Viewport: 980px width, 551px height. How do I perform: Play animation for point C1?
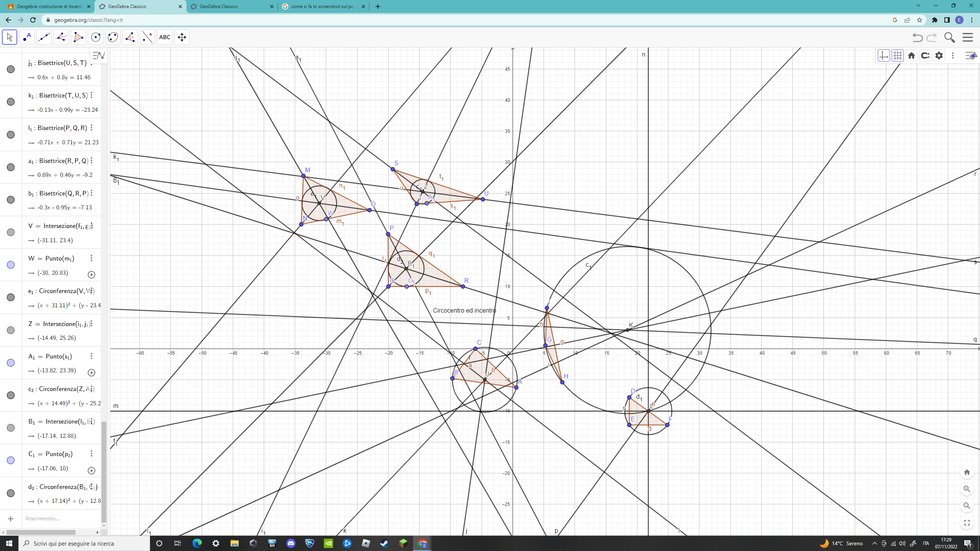91,471
